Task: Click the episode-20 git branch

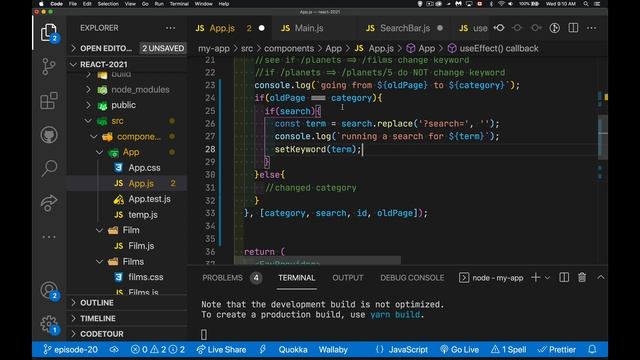Action: (x=70, y=349)
